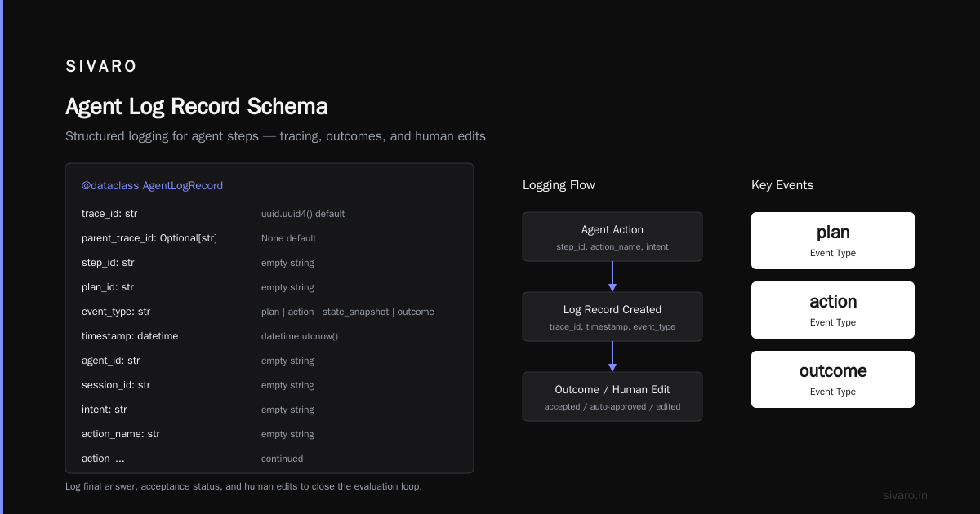Click the Key Events heading
This screenshot has height=514, width=980.
click(782, 185)
